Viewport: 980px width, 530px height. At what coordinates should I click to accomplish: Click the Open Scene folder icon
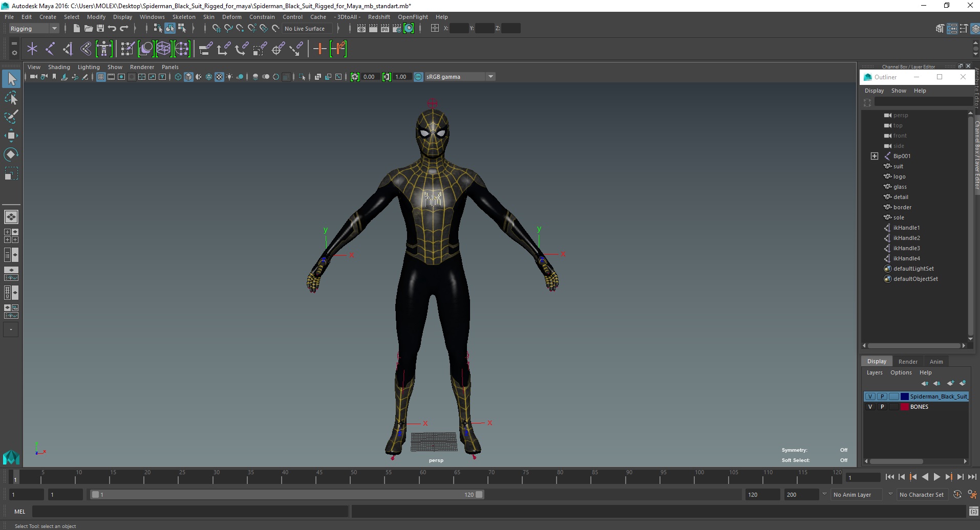click(88, 29)
